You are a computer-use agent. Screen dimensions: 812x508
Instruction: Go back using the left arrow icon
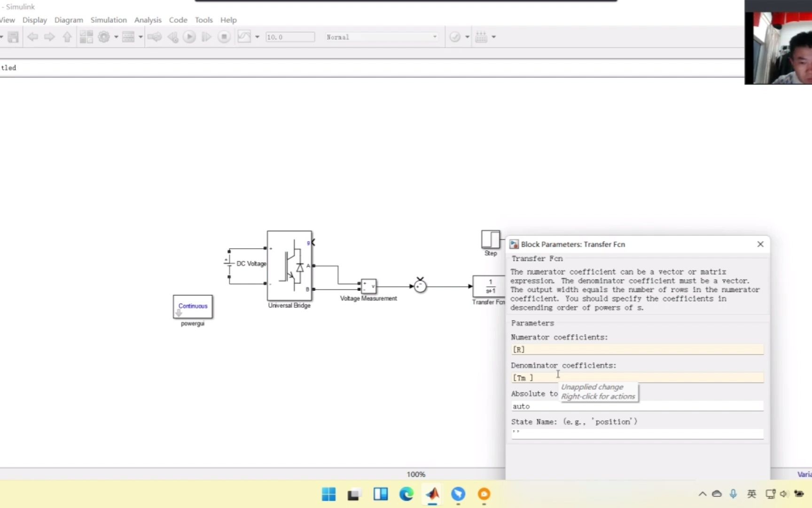pyautogui.click(x=32, y=37)
